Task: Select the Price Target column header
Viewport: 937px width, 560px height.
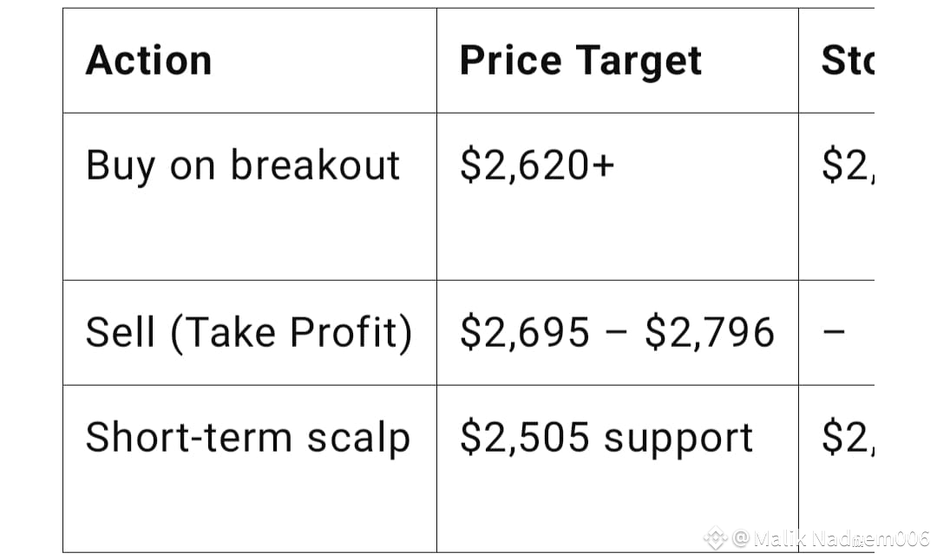Action: [580, 61]
